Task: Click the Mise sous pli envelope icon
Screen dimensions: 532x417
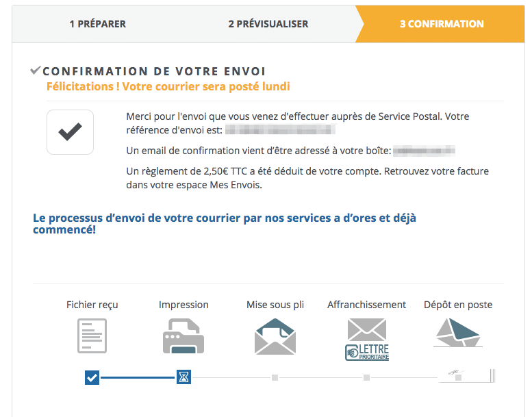Action: pyautogui.click(x=275, y=336)
